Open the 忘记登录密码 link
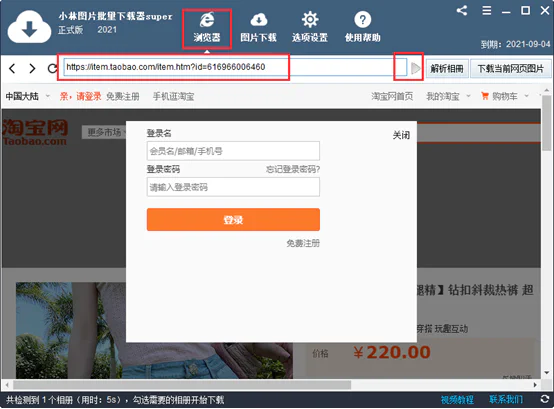Viewport: 554px width, 409px height. click(x=293, y=169)
